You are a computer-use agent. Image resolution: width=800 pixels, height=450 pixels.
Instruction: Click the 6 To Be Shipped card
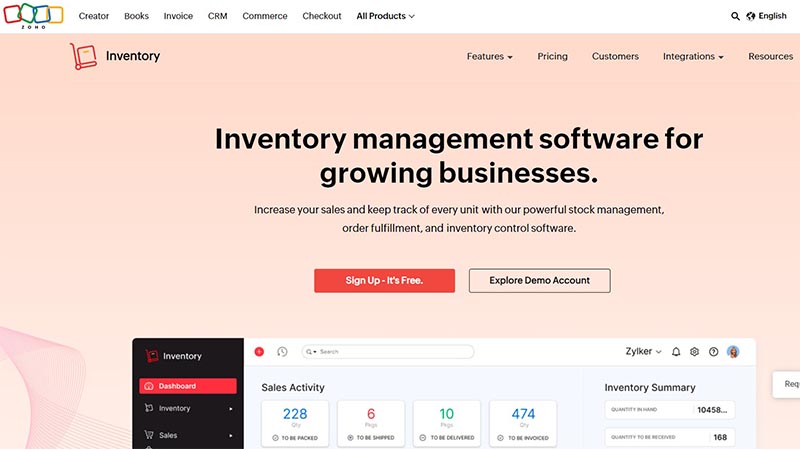pos(371,423)
